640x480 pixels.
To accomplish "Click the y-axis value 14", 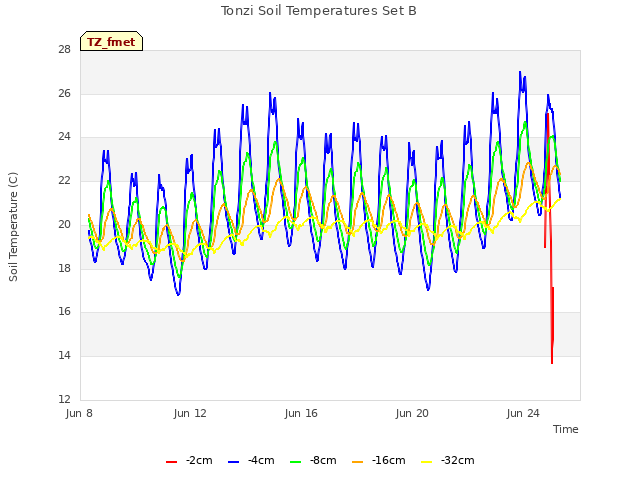I will 64,356.
